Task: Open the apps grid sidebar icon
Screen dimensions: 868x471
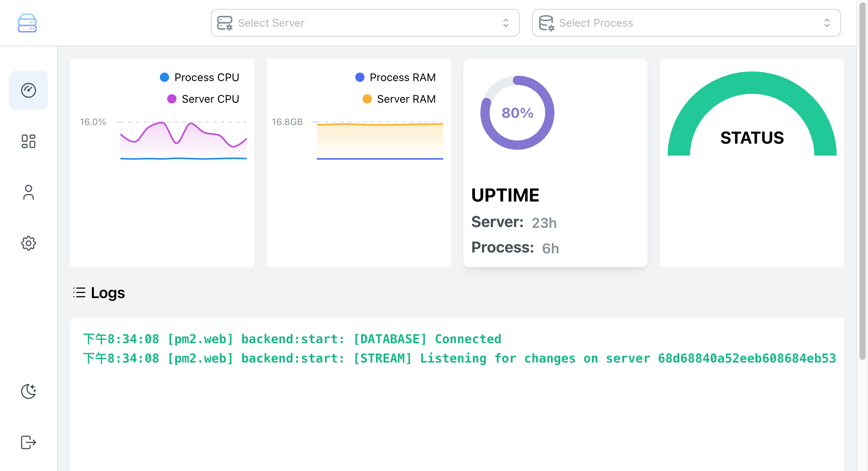Action: (29, 141)
